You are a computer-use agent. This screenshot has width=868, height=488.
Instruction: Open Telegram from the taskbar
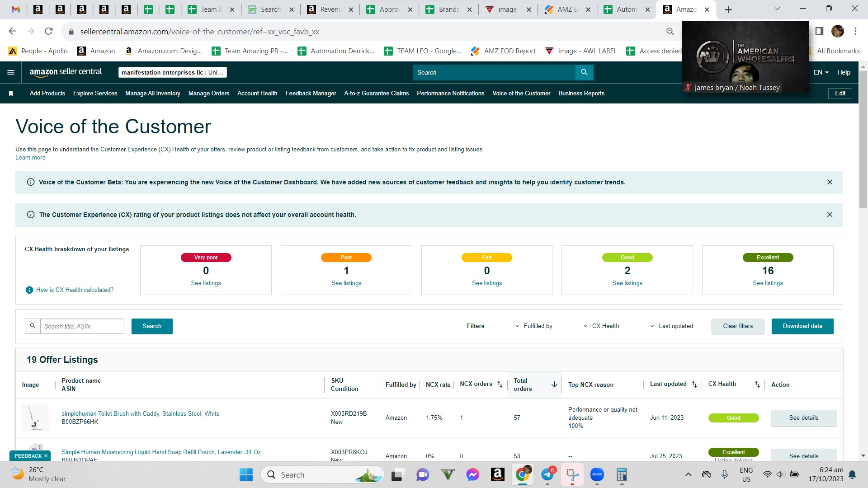(548, 474)
